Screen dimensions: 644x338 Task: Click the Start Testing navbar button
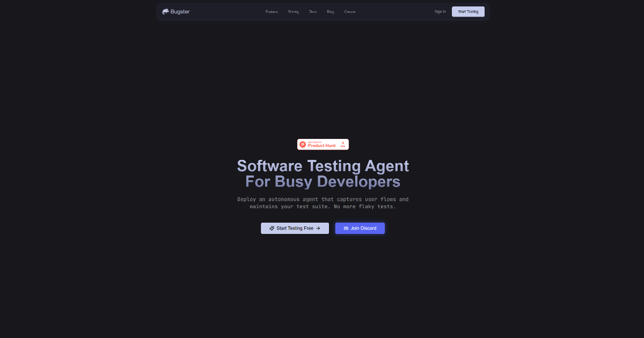468,11
